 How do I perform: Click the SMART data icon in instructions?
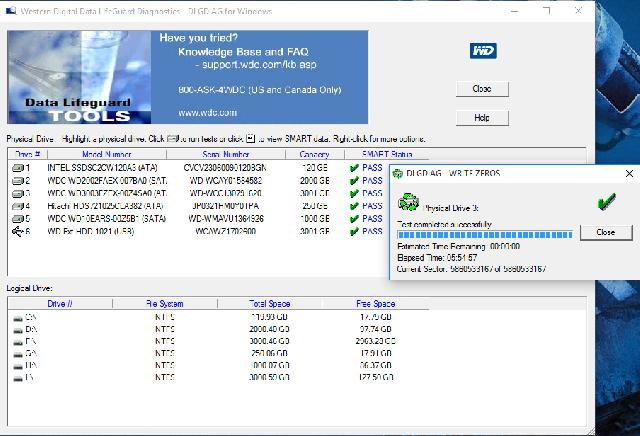pyautogui.click(x=251, y=138)
